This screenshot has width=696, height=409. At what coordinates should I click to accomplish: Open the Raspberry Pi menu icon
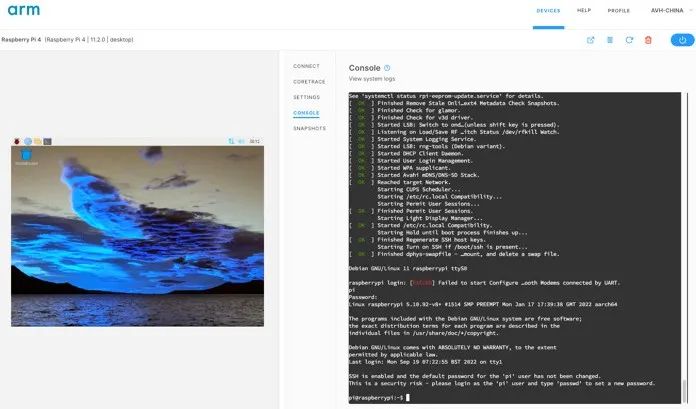click(x=17, y=141)
